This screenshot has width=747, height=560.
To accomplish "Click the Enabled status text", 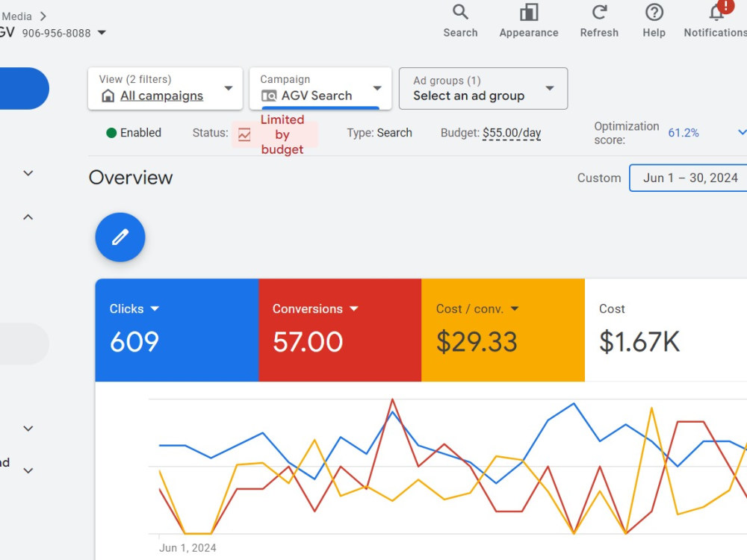I will tap(140, 133).
